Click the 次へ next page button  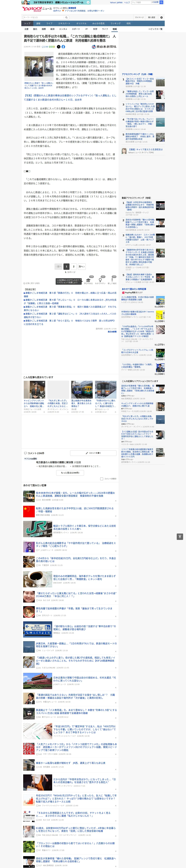tap(81, 266)
